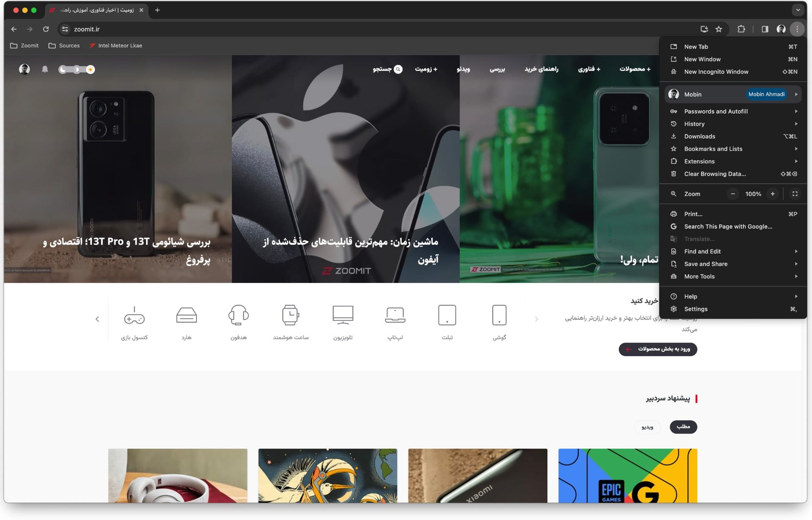Select New Tab in Chrome menu
Viewport: 812px width, 520px height.
pos(733,47)
